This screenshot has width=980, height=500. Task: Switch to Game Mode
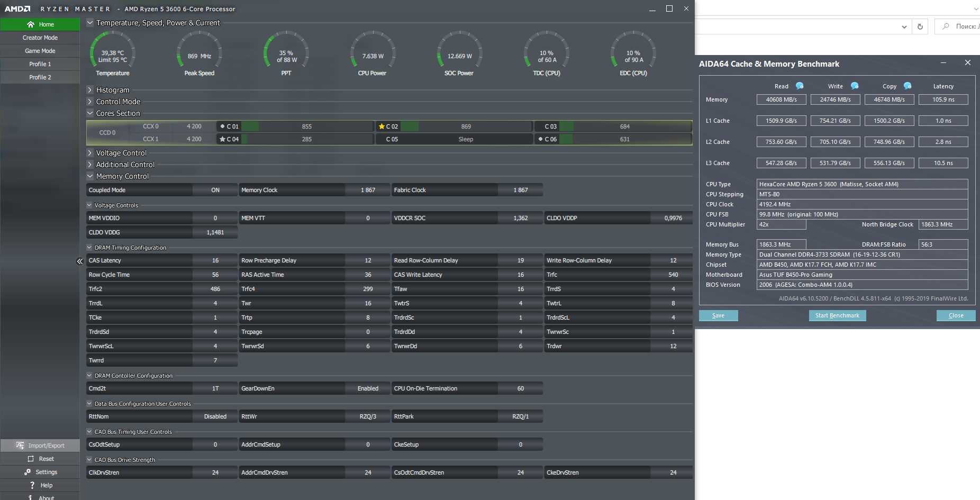[x=40, y=51]
